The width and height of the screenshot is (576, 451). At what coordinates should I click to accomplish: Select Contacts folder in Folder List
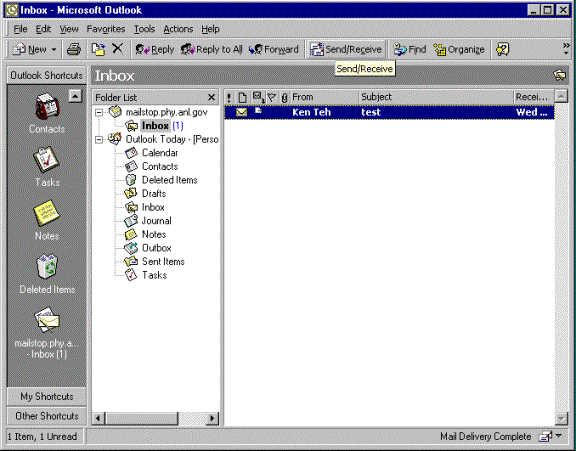pyautogui.click(x=160, y=166)
